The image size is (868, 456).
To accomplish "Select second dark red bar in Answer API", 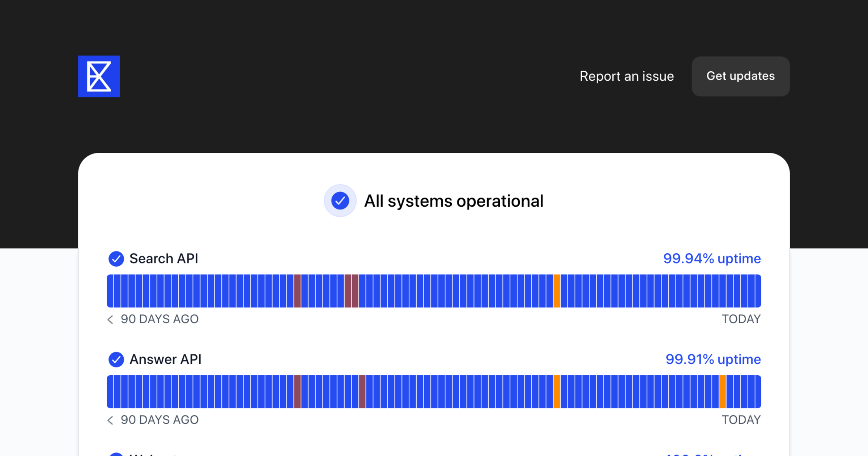I will coord(362,392).
